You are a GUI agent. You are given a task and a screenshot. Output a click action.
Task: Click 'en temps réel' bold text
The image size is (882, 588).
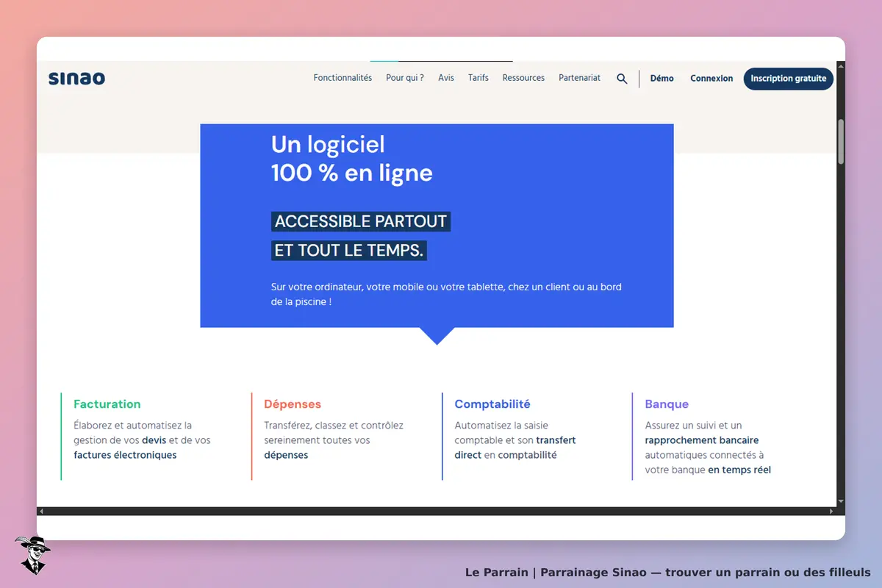tap(739, 470)
